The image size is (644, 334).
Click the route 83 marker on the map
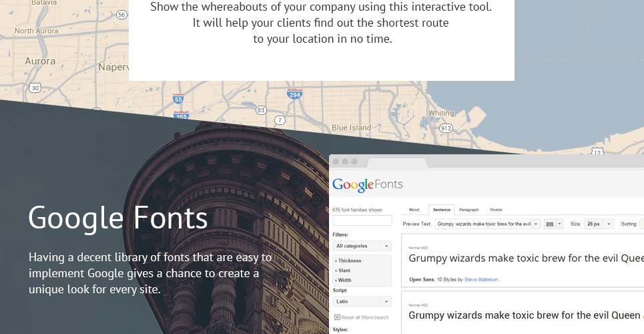pyautogui.click(x=261, y=110)
